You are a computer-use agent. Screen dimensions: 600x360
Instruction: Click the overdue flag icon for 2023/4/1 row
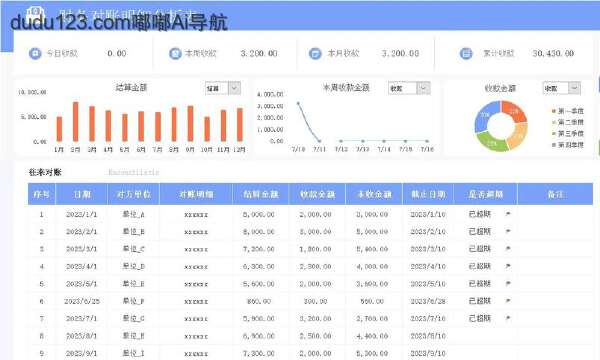pyautogui.click(x=508, y=266)
